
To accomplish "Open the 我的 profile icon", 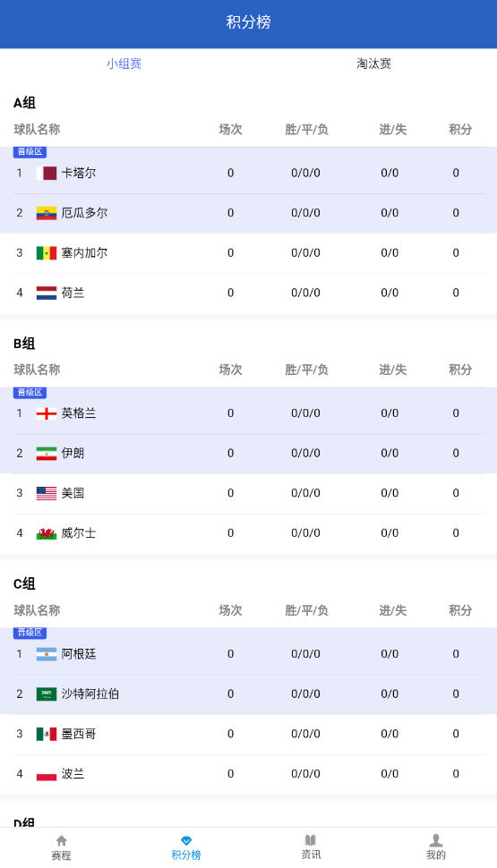I will (435, 840).
